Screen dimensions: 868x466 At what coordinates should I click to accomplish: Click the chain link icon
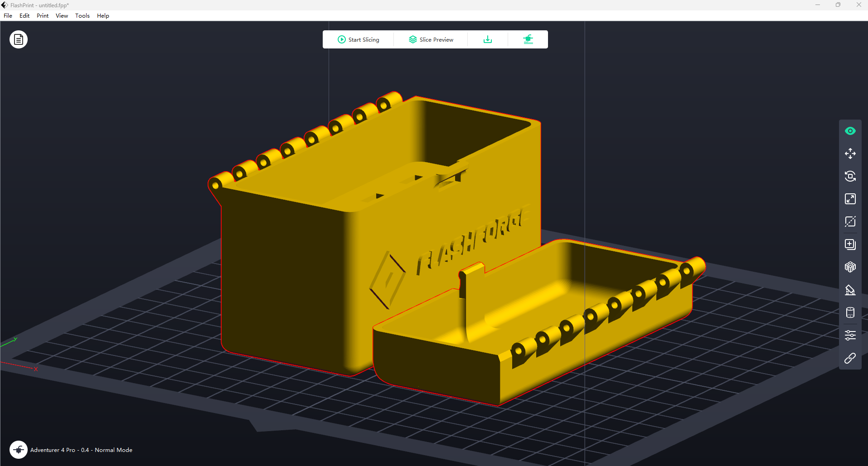(850, 358)
